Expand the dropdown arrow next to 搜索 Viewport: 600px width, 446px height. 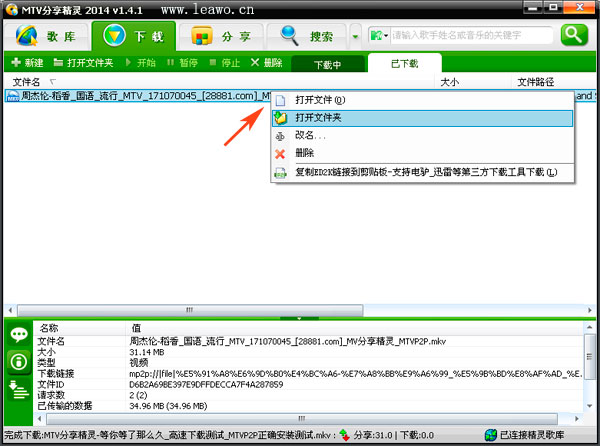(x=355, y=37)
